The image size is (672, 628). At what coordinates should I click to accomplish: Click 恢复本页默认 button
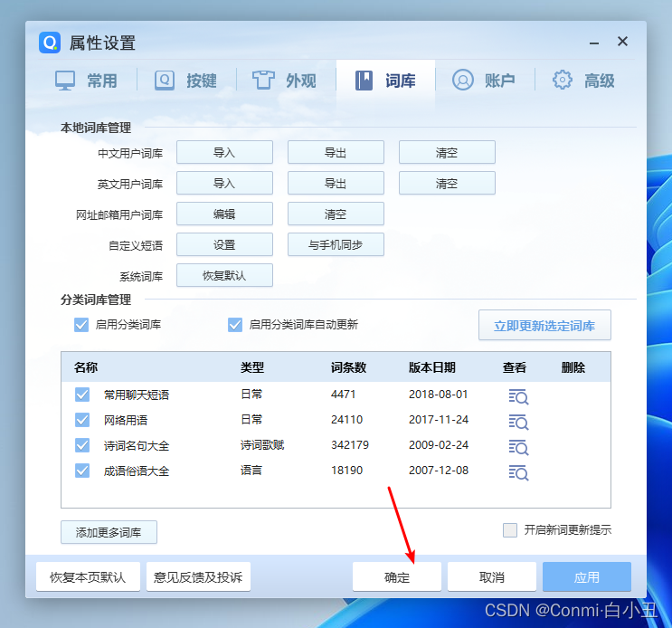tap(88, 577)
